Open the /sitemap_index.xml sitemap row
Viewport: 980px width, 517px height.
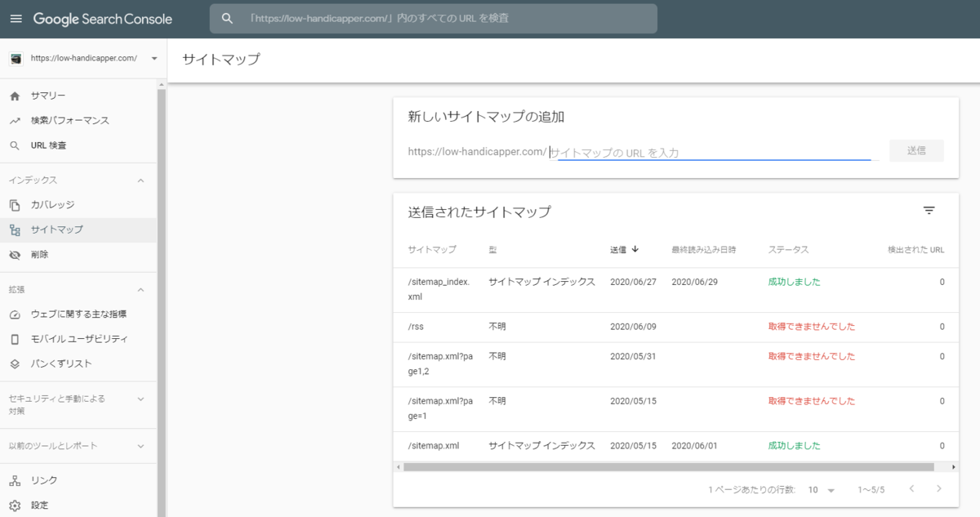(676, 289)
